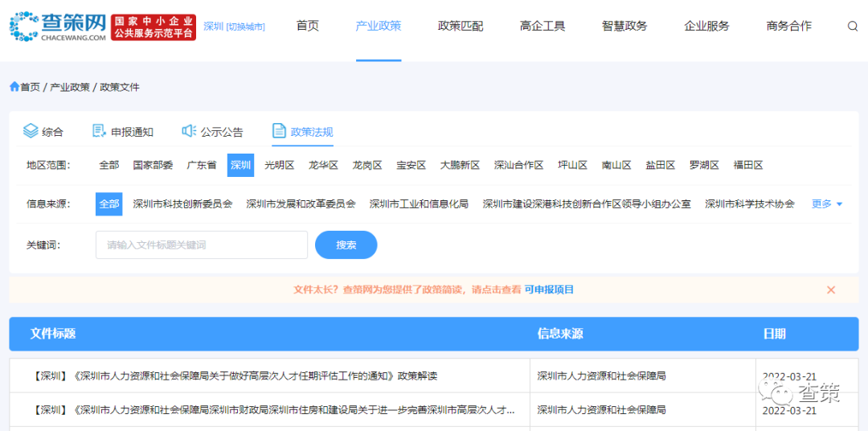Switch to the 综合 tab
This screenshot has height=431, width=868.
pyautogui.click(x=43, y=132)
